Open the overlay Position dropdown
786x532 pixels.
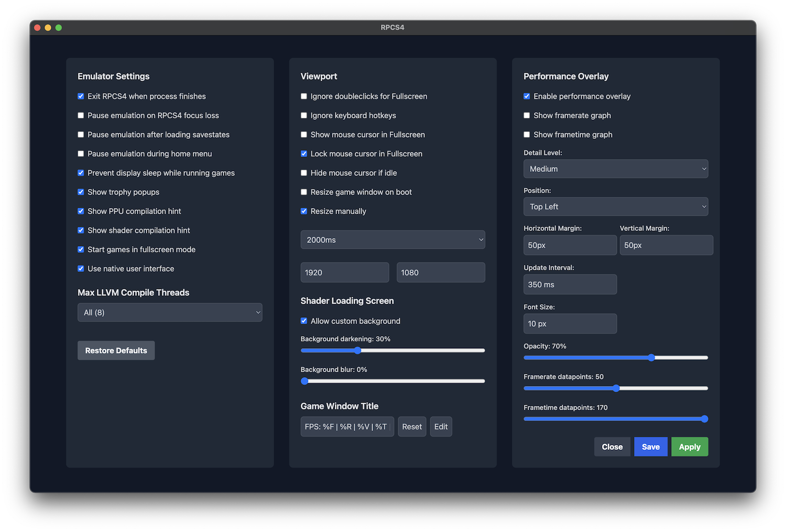[616, 206]
